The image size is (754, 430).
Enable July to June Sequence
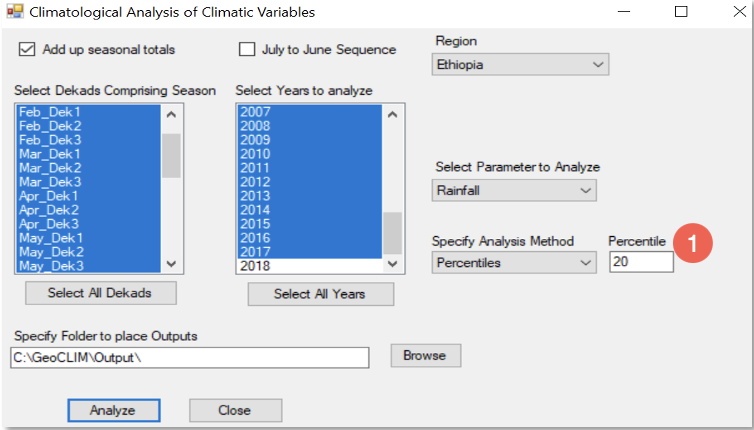click(247, 49)
